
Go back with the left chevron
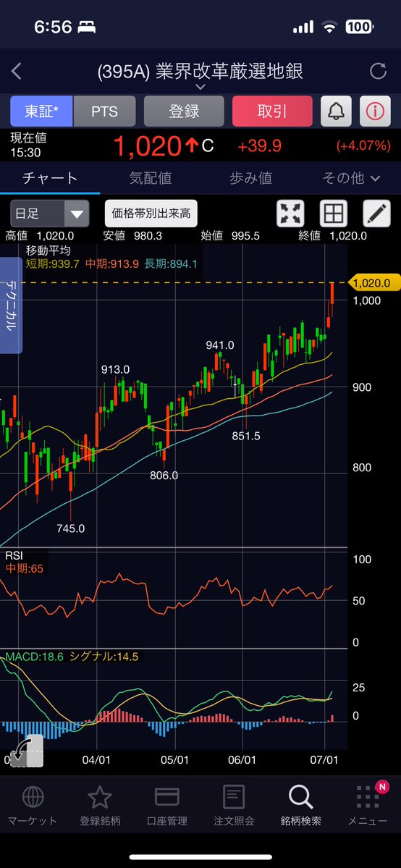coord(17,71)
